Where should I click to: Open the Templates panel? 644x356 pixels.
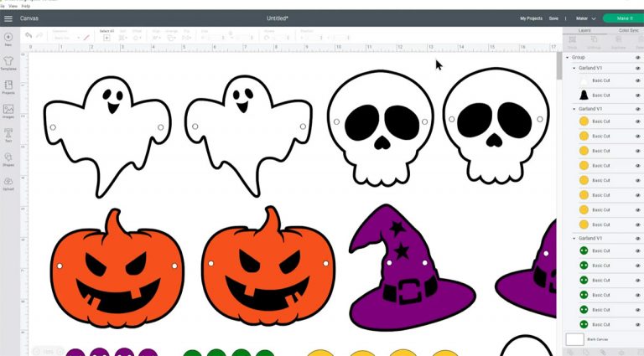coord(8,63)
